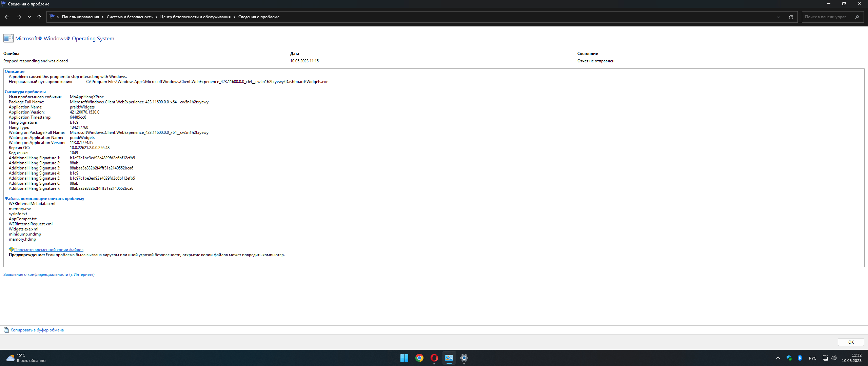Go forward with the forward arrow
Viewport: 868px width, 366px height.
(19, 17)
